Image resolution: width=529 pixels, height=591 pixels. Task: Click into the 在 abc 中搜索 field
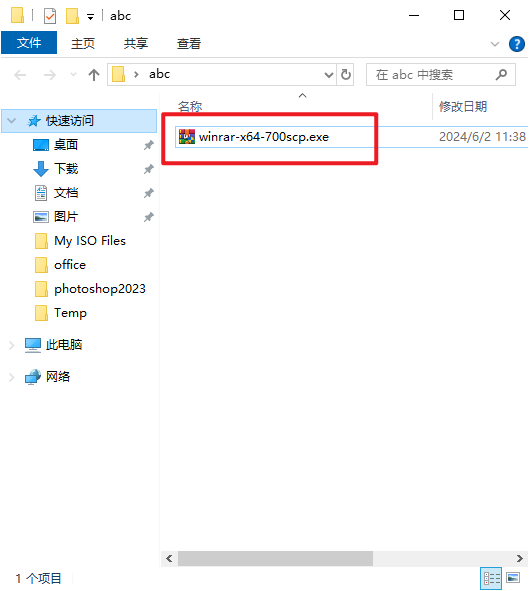point(432,75)
